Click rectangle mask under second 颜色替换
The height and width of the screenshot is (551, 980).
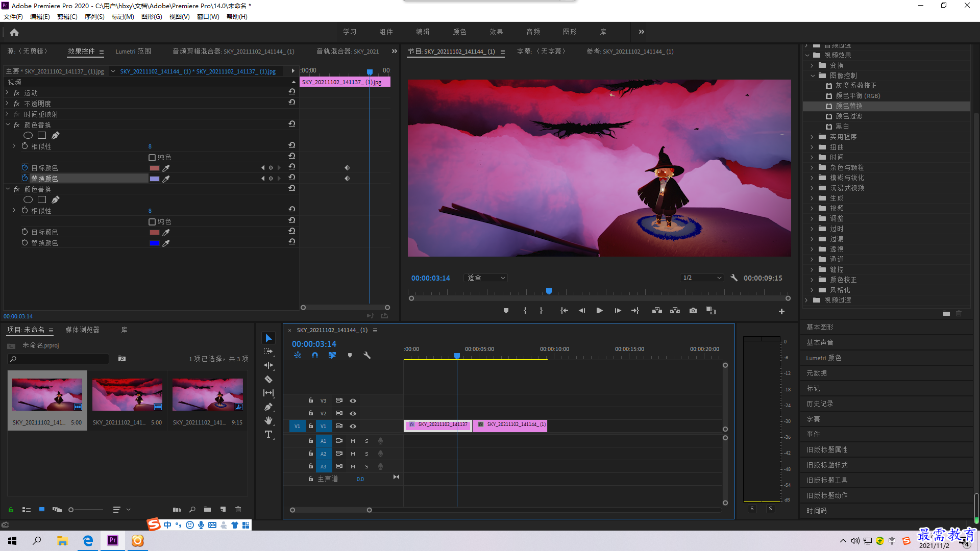pyautogui.click(x=42, y=200)
